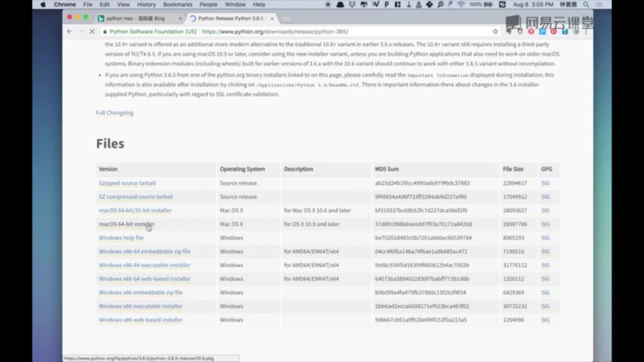
Task: Open SIG for Windows x86-64 web-based installer
Action: point(546,279)
